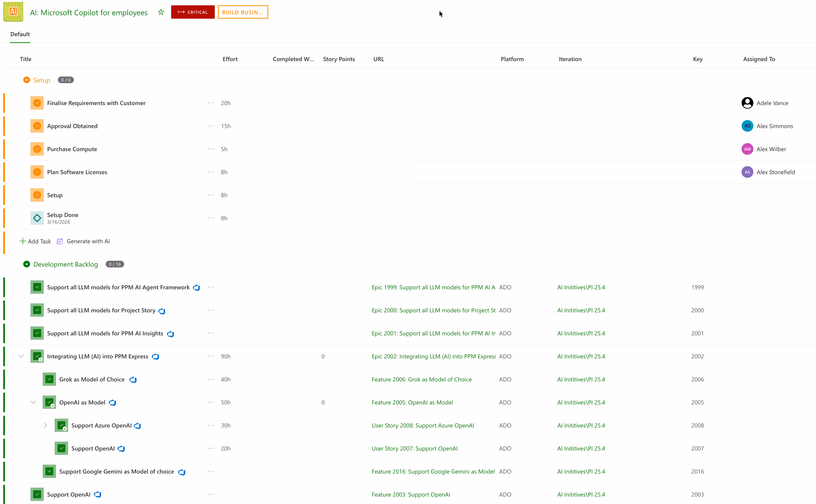Click the Generate with AI sparkle icon

click(60, 241)
